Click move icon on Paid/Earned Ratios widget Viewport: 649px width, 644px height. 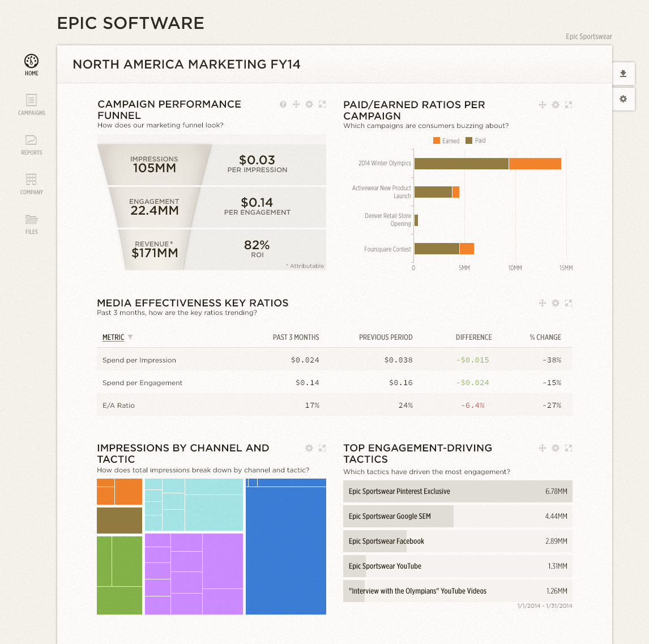point(542,105)
